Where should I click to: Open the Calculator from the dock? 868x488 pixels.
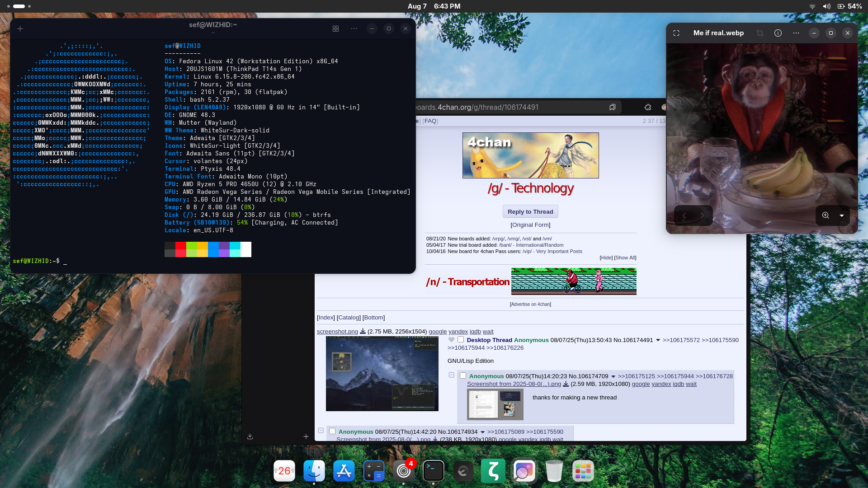[x=374, y=471]
